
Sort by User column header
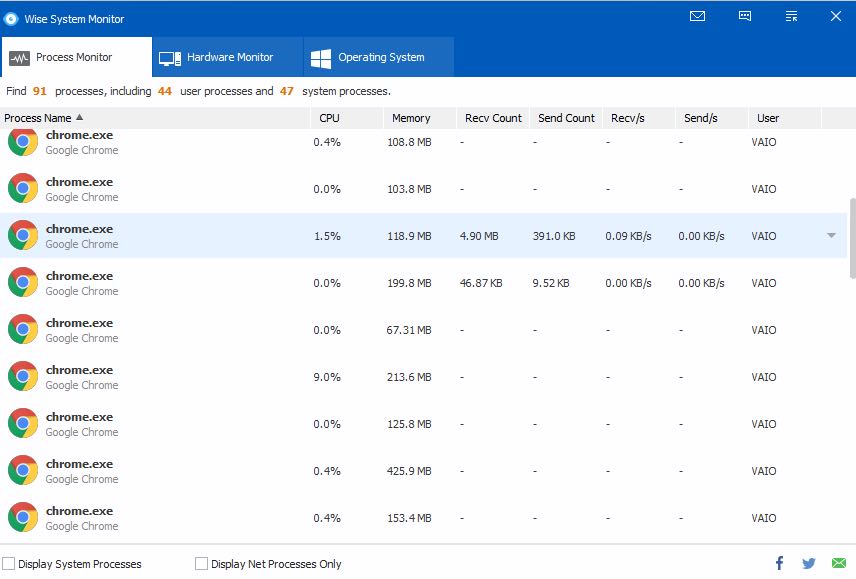click(785, 118)
